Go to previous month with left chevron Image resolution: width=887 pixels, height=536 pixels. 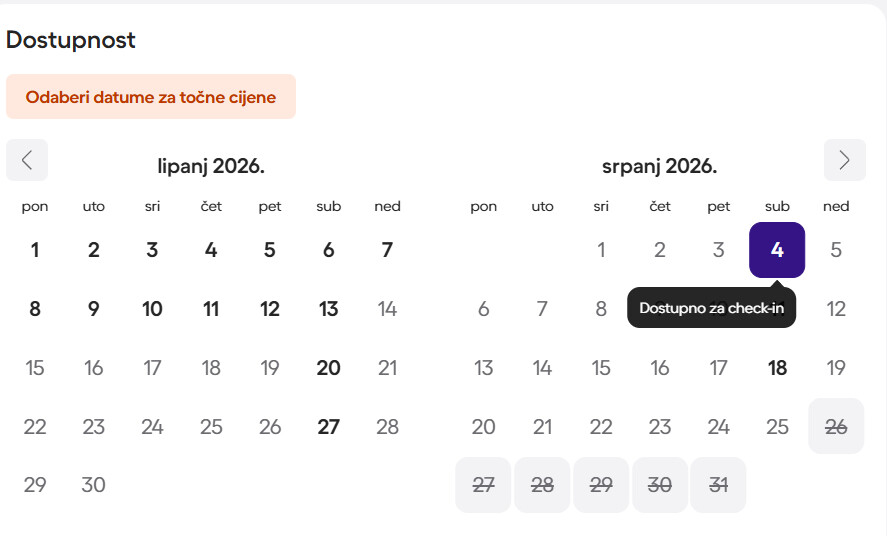pos(27,160)
